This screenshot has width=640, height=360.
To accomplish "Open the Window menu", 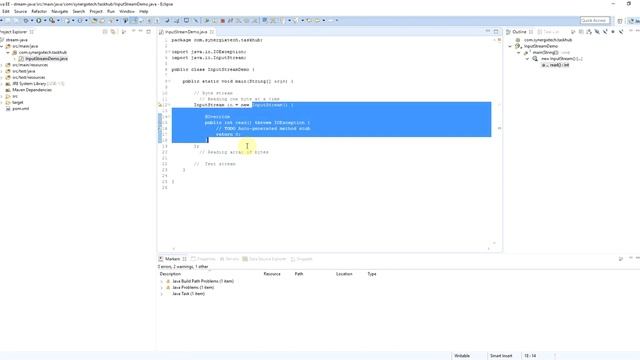I will (127, 11).
